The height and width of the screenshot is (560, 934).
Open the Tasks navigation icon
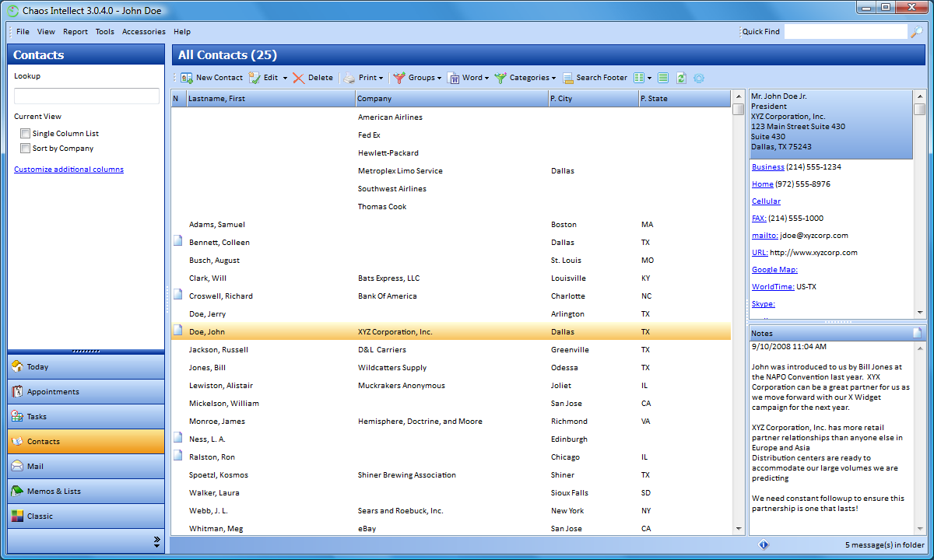(x=17, y=416)
